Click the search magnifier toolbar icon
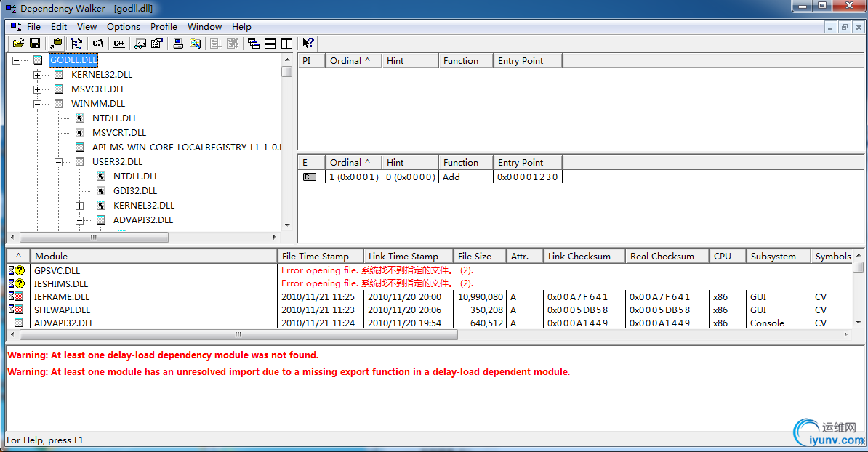Viewport: 868px width, 452px height. [196, 43]
